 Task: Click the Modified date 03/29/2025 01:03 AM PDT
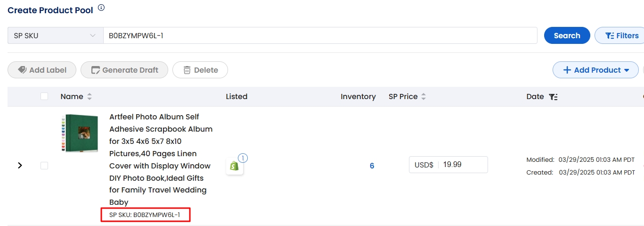pos(597,159)
